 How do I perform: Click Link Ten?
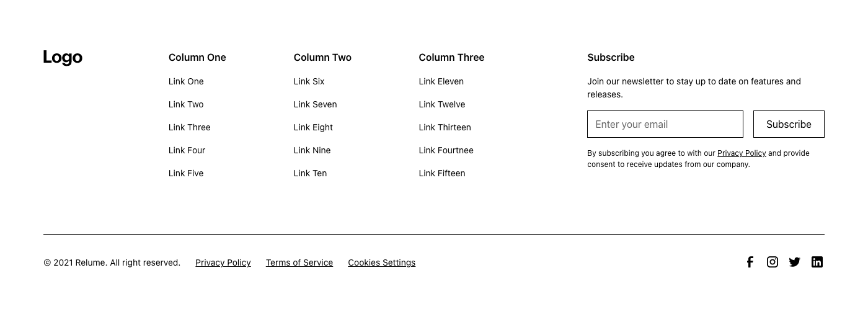click(310, 173)
